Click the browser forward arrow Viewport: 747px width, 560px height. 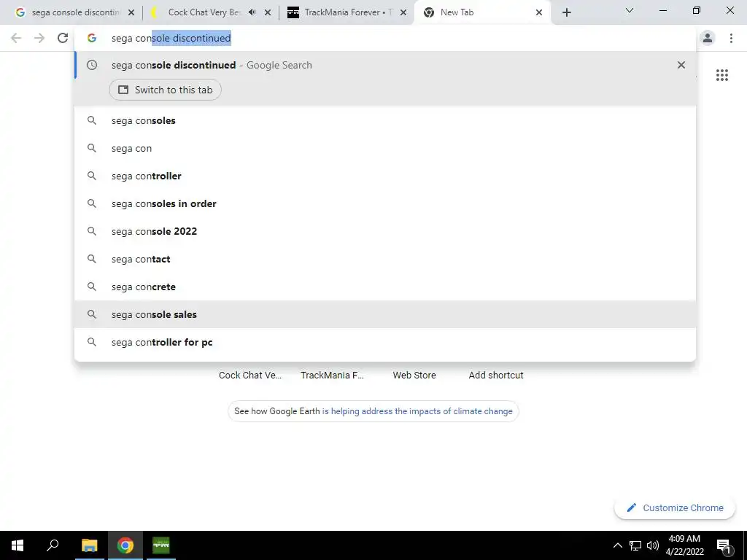(x=39, y=38)
